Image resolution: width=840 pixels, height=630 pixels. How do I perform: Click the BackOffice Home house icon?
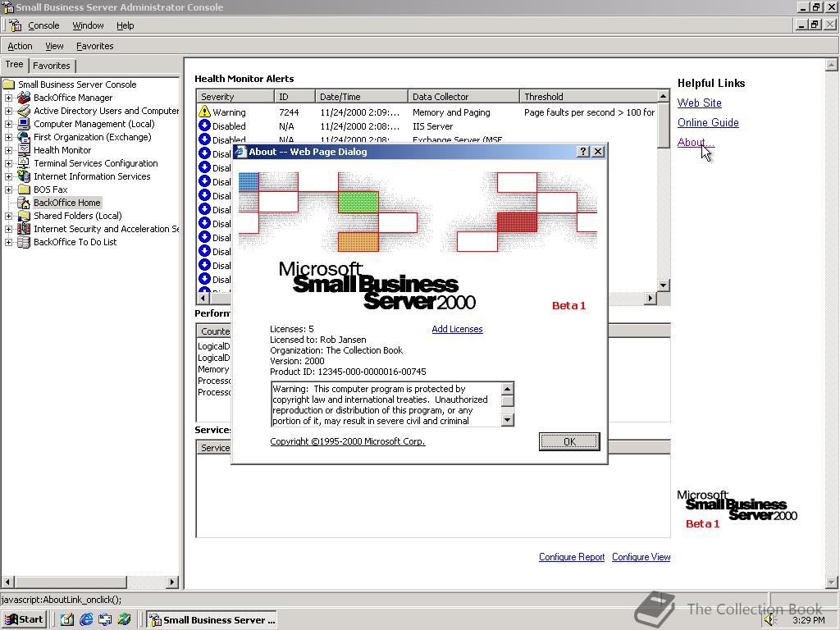24,203
